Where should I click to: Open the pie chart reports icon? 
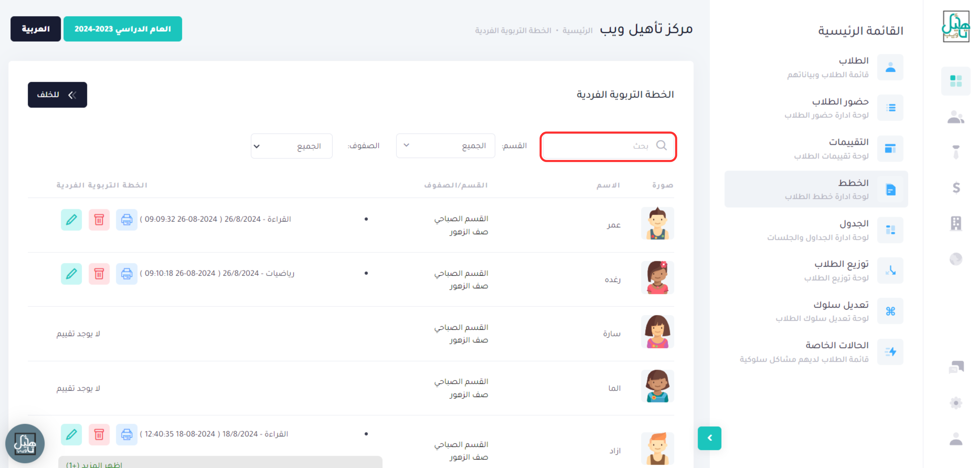click(x=956, y=259)
